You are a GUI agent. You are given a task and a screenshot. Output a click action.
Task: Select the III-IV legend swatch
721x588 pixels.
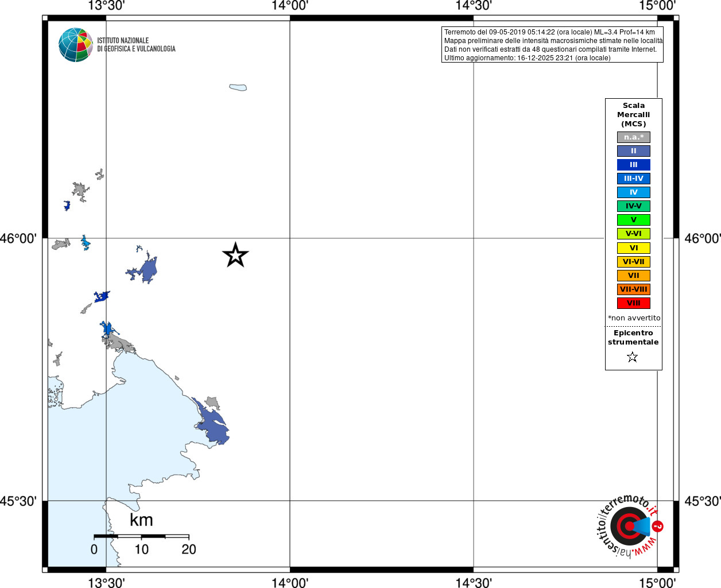(634, 179)
